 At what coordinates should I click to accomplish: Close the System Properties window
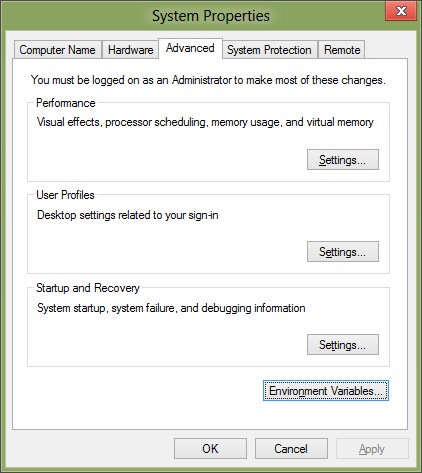(x=401, y=11)
